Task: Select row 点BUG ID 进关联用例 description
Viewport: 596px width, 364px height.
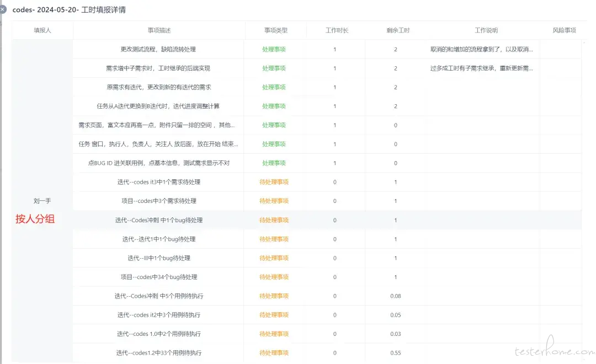Action: pos(159,163)
